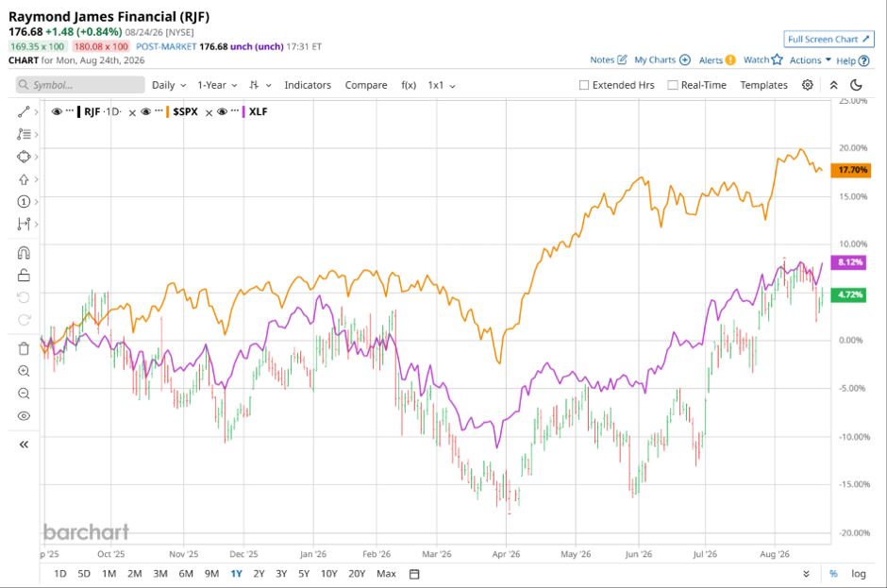Image resolution: width=887 pixels, height=588 pixels.
Task: Hide the RJF series with eye icon
Action: pyautogui.click(x=57, y=111)
